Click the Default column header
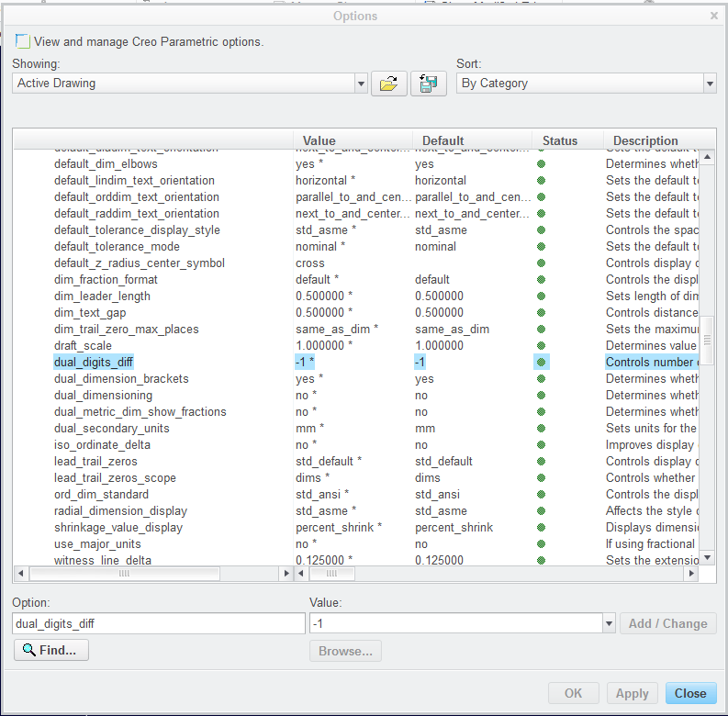Image resolution: width=728 pixels, height=716 pixels. tap(472, 140)
